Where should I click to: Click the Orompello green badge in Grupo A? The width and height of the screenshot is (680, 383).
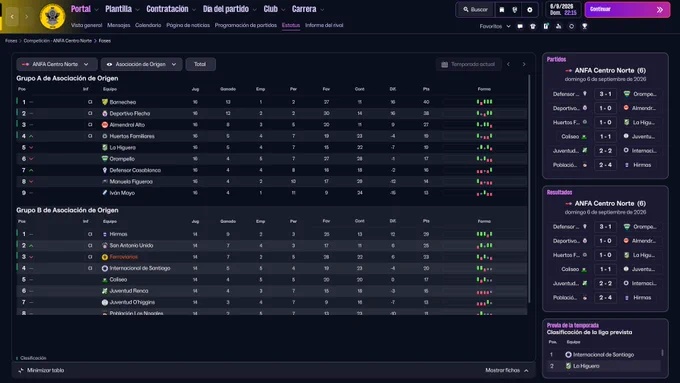(x=105, y=159)
